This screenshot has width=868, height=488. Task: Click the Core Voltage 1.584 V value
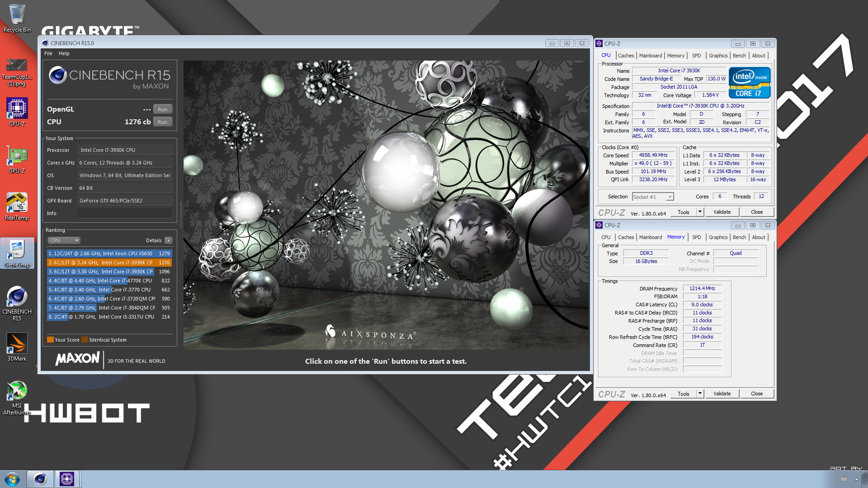[x=710, y=95]
